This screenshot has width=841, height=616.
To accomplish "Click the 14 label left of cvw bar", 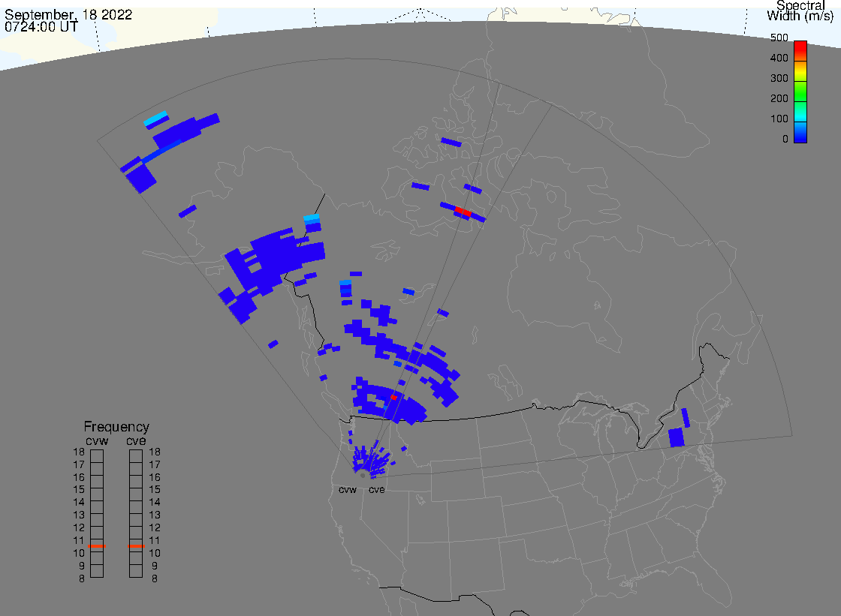I will 79,503.
